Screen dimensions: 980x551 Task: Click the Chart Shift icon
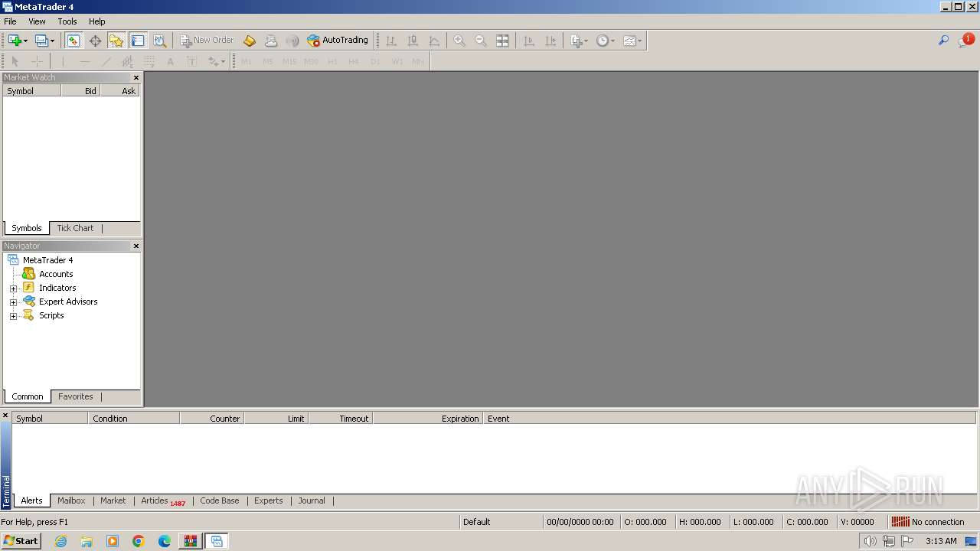[550, 41]
